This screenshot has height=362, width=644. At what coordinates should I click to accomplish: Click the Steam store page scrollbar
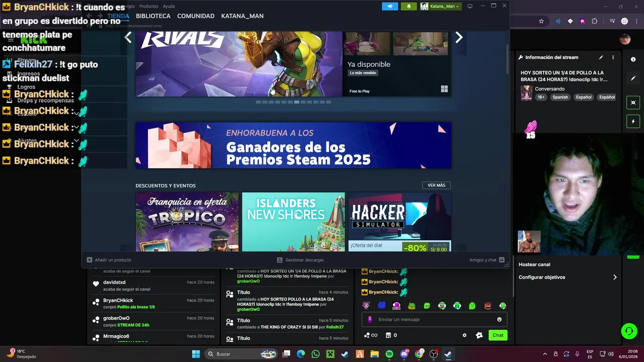tap(507, 60)
